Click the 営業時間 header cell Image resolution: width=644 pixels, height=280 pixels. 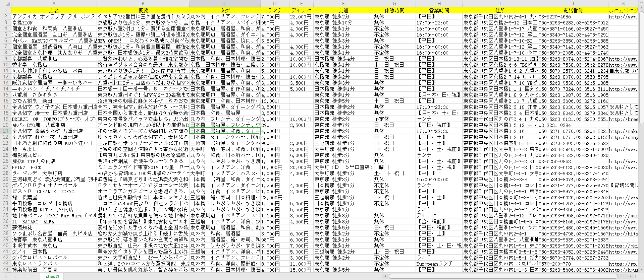pos(439,10)
